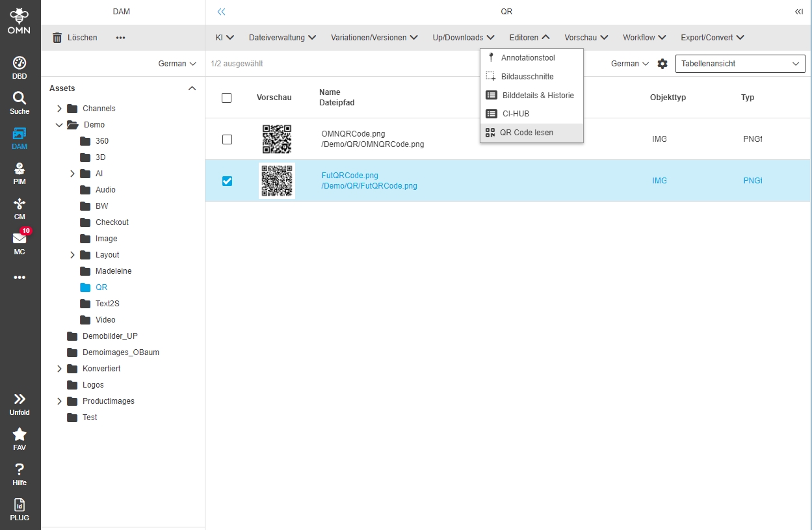Open the PLUG plugin icon
812x530 pixels.
20,505
